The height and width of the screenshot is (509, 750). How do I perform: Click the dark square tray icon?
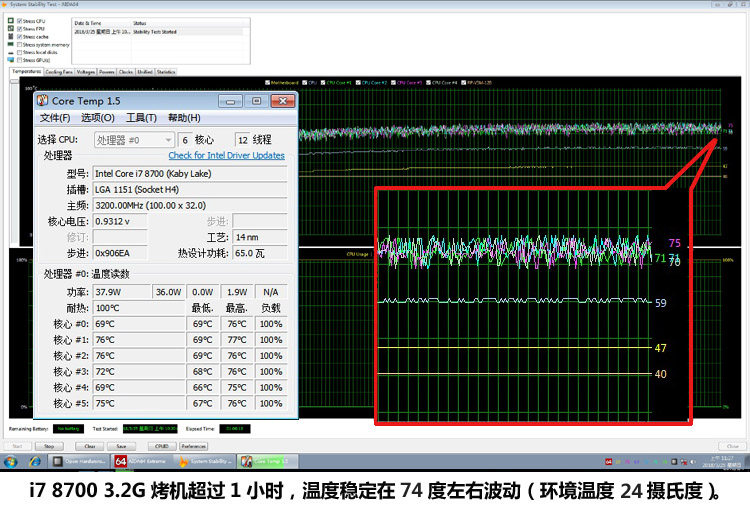point(674,462)
